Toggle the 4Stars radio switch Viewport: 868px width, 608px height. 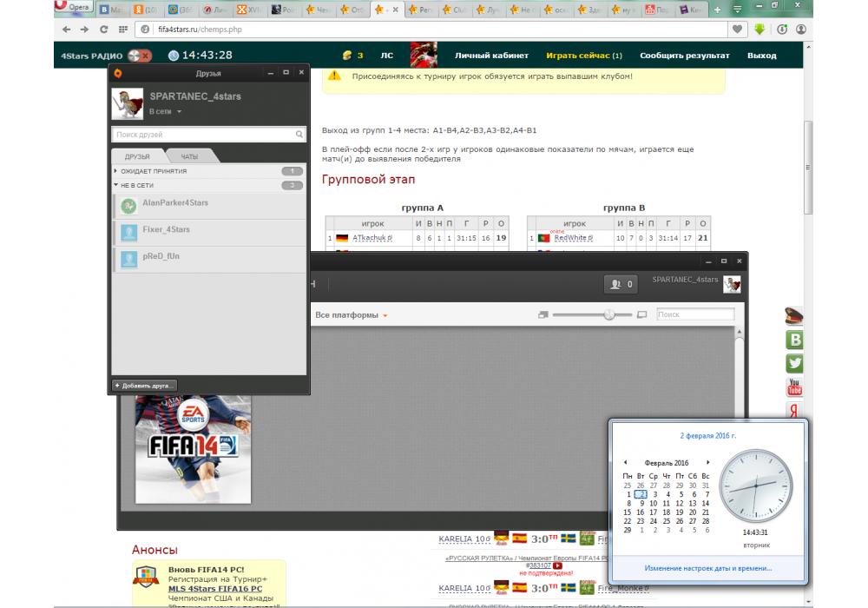pyautogui.click(x=139, y=56)
